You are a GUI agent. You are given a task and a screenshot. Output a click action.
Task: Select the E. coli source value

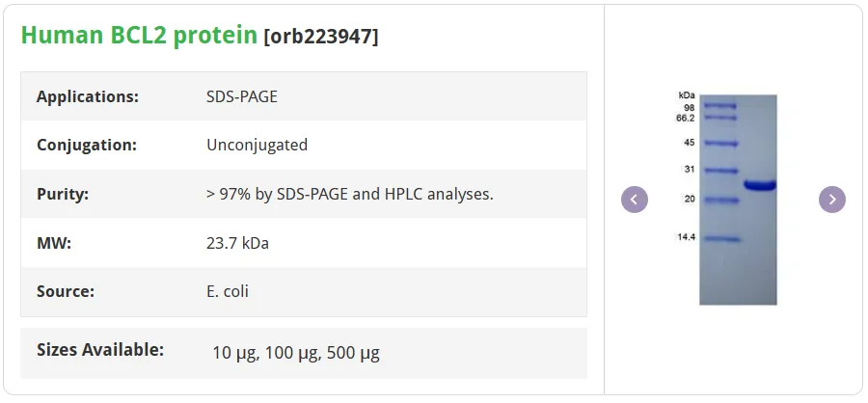[228, 291]
